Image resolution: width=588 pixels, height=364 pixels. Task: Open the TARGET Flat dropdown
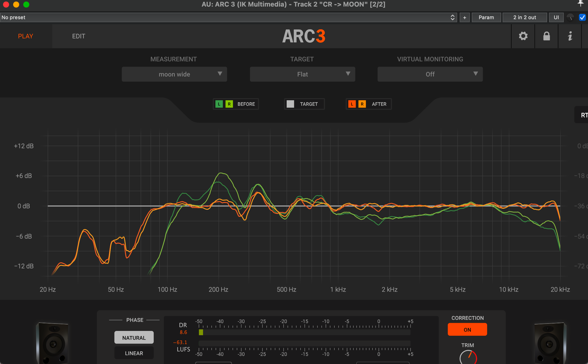pyautogui.click(x=302, y=74)
